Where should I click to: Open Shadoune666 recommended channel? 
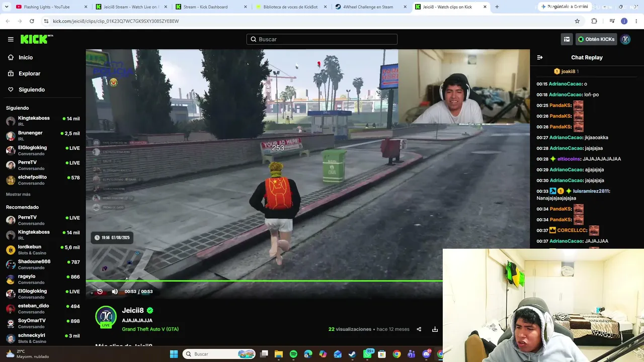(x=43, y=264)
